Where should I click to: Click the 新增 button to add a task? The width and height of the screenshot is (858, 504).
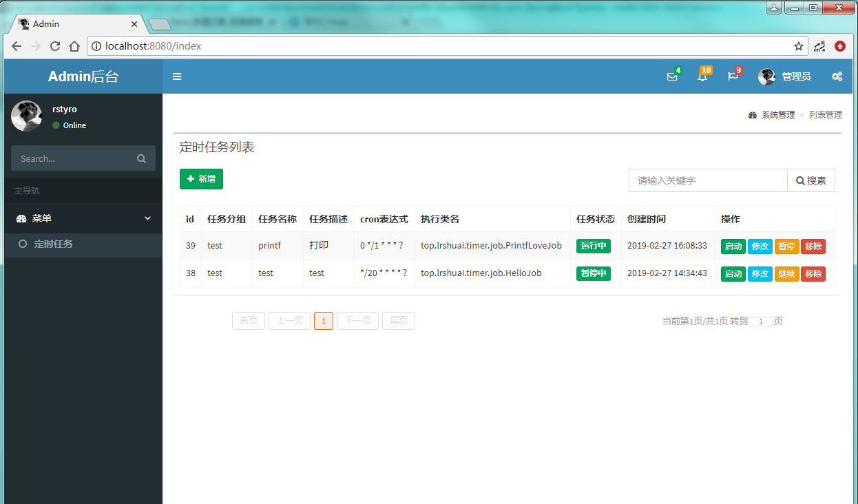click(201, 178)
